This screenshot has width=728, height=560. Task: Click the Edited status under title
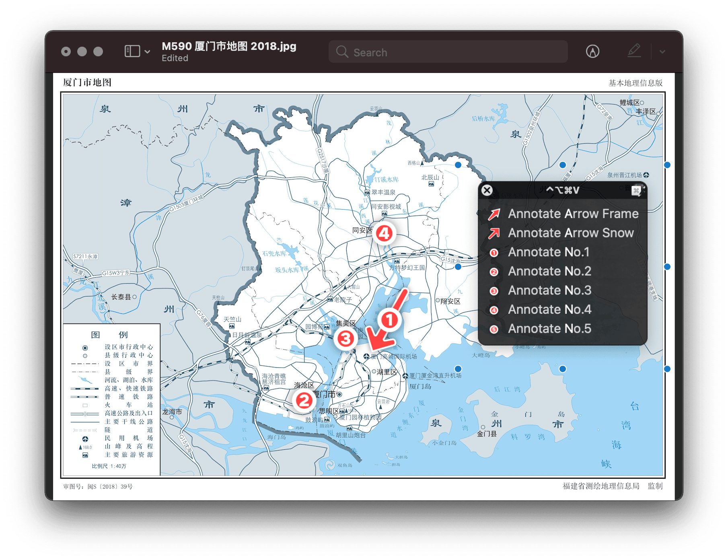click(x=175, y=58)
